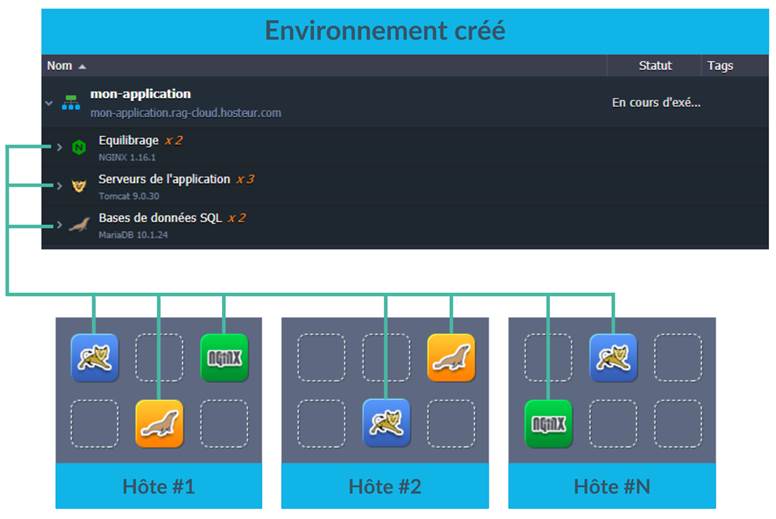Expand the Bases de données SQL group
776x519 pixels.
coord(59,225)
